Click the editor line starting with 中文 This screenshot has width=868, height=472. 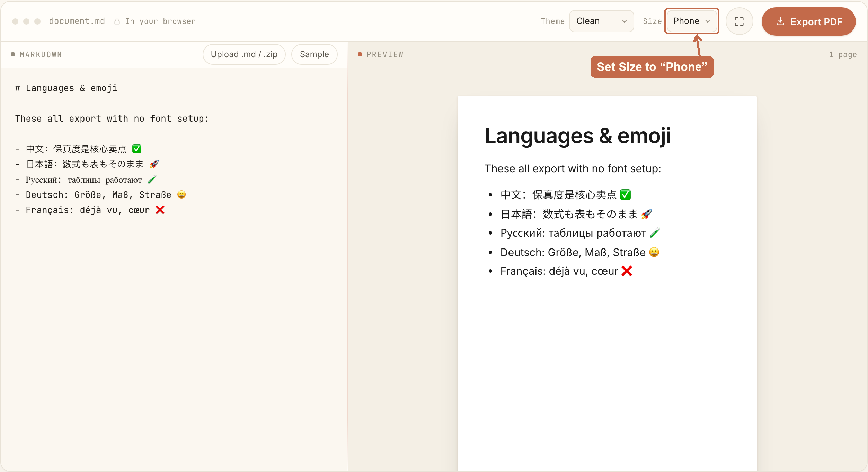(78, 149)
